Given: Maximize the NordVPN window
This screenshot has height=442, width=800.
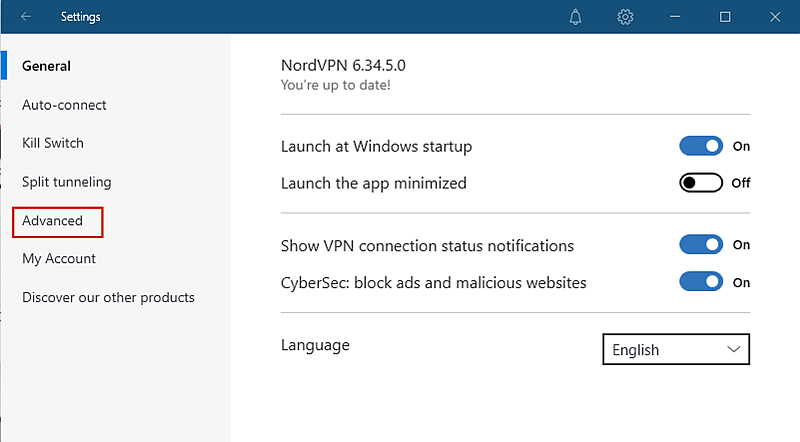Looking at the screenshot, I should pyautogui.click(x=725, y=17).
